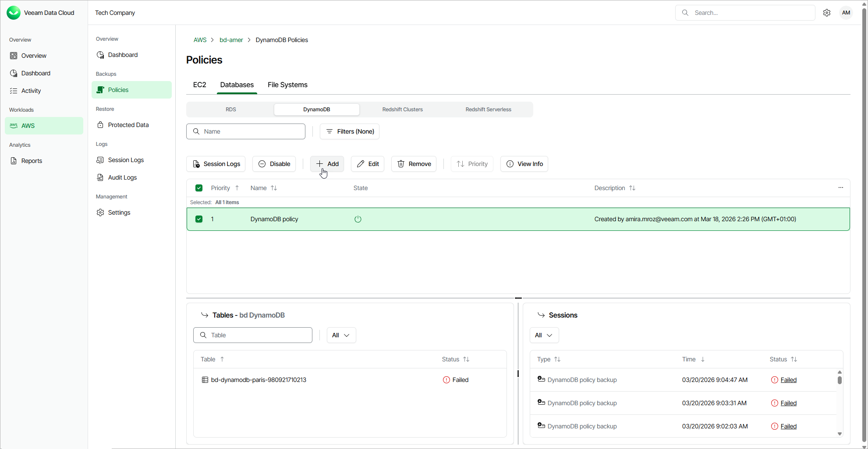868x449 pixels.
Task: Remove the selected policy
Action: pos(414,164)
